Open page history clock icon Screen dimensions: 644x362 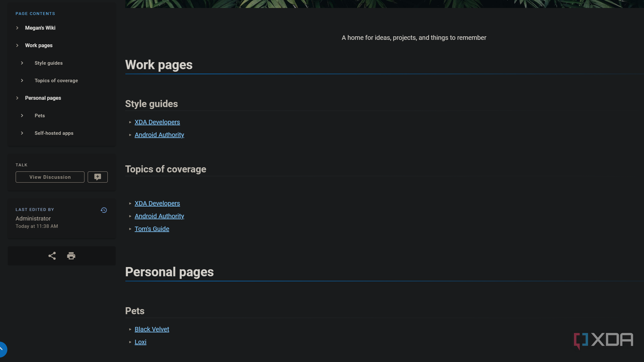point(104,210)
